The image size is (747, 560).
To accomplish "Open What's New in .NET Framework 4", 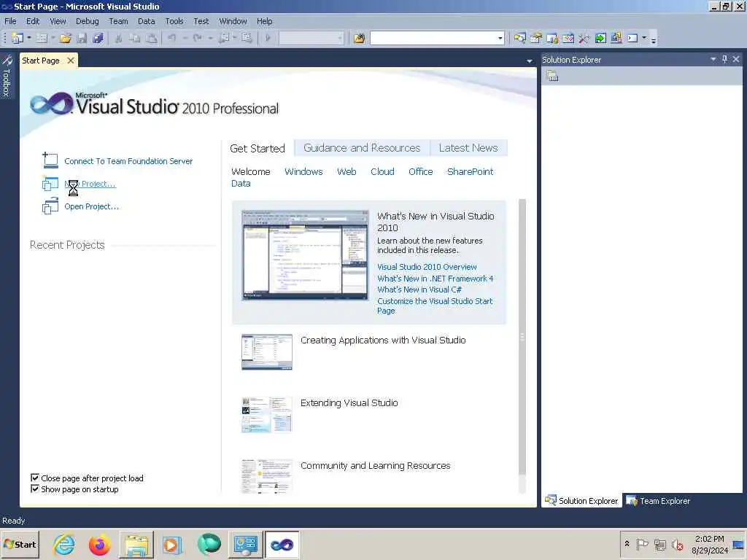I will (x=436, y=279).
